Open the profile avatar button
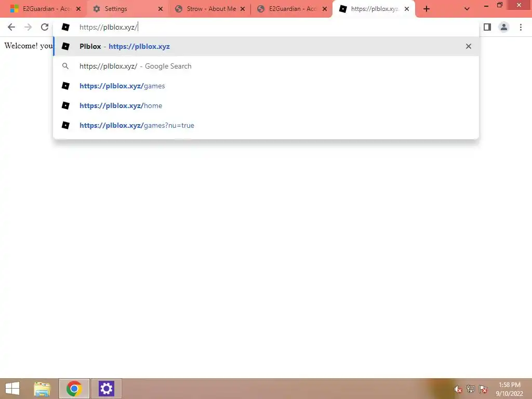Image resolution: width=532 pixels, height=399 pixels. (x=504, y=27)
